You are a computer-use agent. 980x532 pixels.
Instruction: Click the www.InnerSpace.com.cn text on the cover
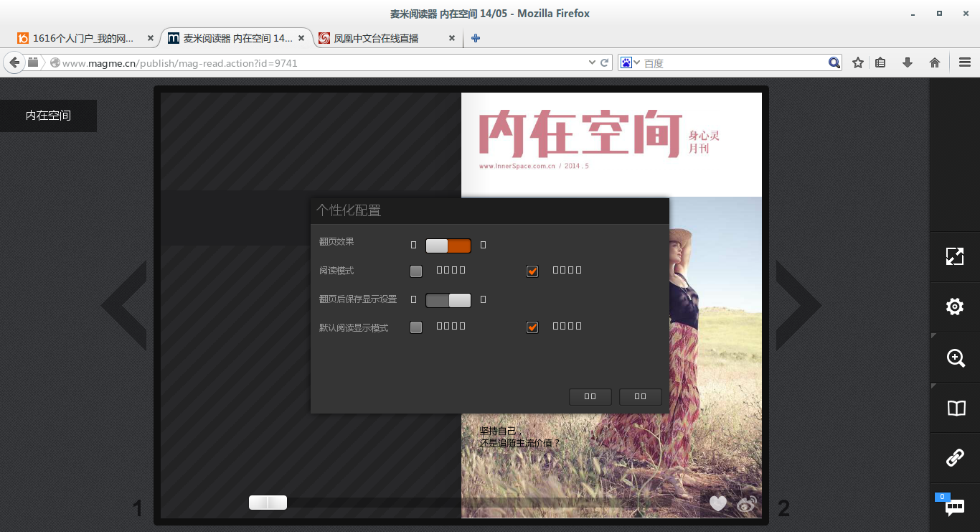pyautogui.click(x=517, y=166)
